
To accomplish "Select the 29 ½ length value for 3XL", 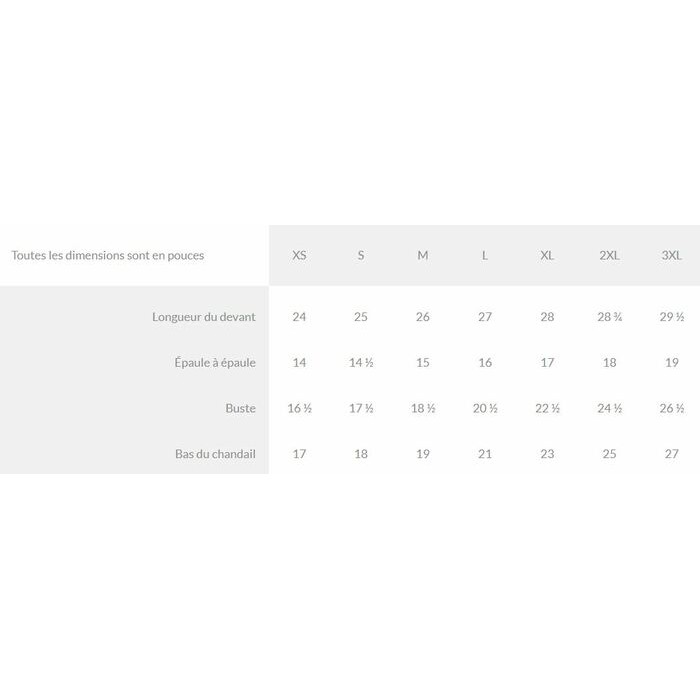I will (x=671, y=317).
